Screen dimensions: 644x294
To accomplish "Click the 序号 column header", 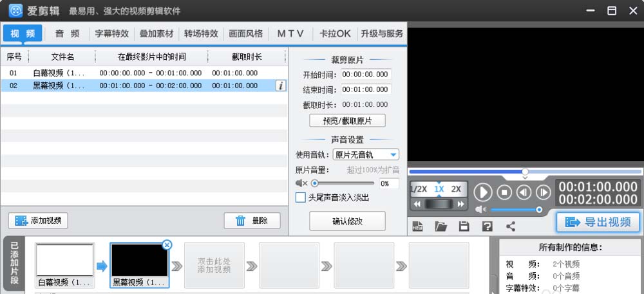I will [14, 57].
